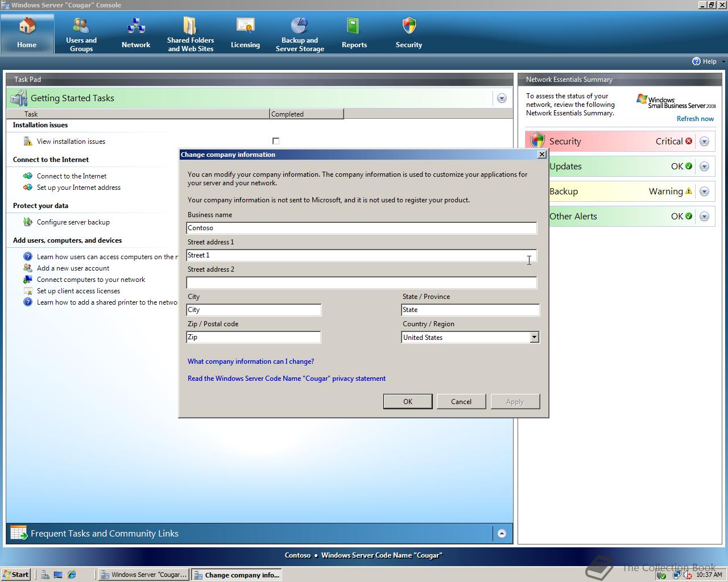
Task: Go to the Licensing section
Action: coord(245,34)
